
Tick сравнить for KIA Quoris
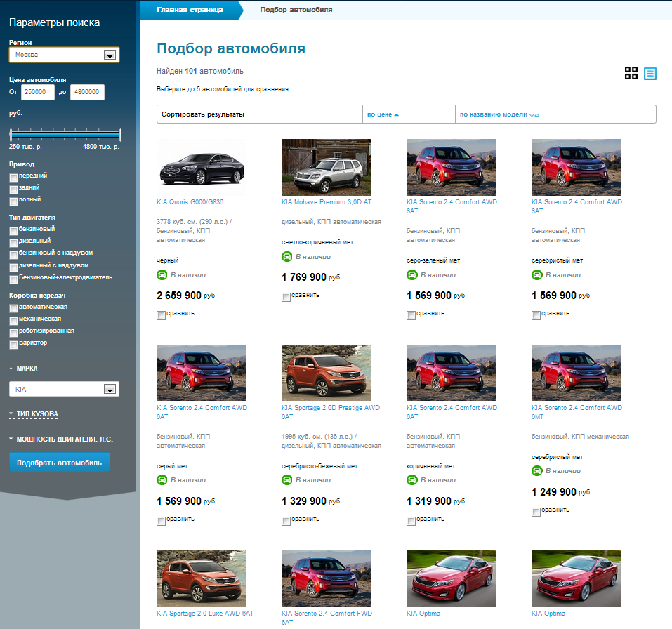[161, 315]
